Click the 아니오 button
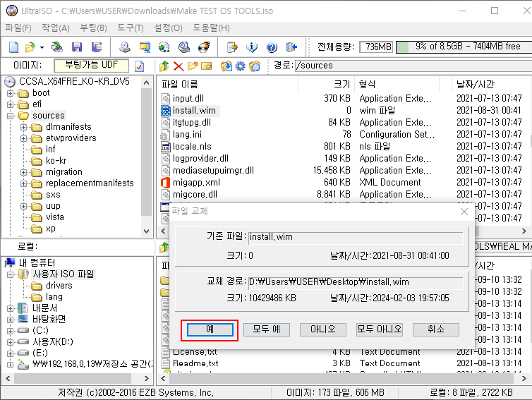 point(323,329)
